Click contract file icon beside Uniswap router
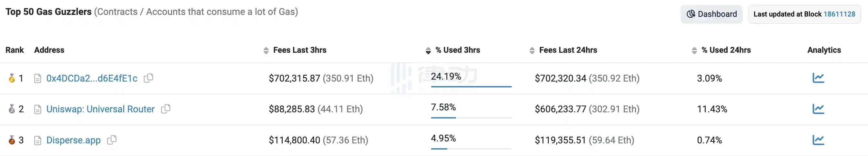 click(x=38, y=109)
